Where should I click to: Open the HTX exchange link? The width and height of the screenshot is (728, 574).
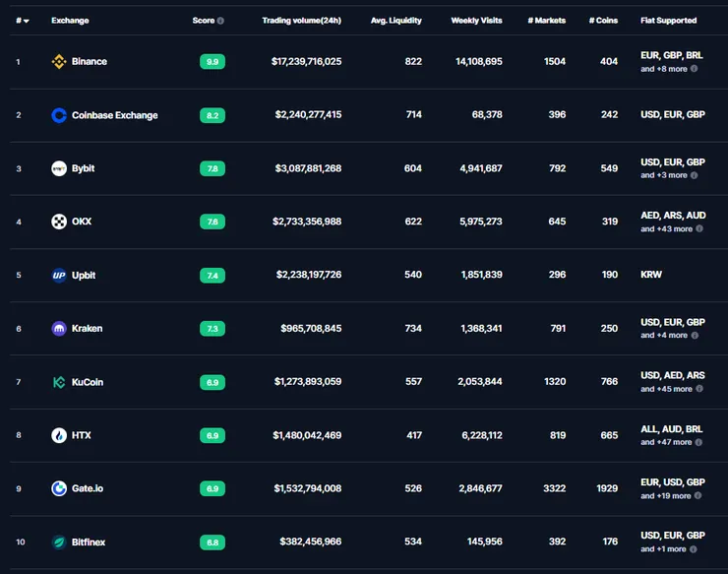click(x=82, y=435)
